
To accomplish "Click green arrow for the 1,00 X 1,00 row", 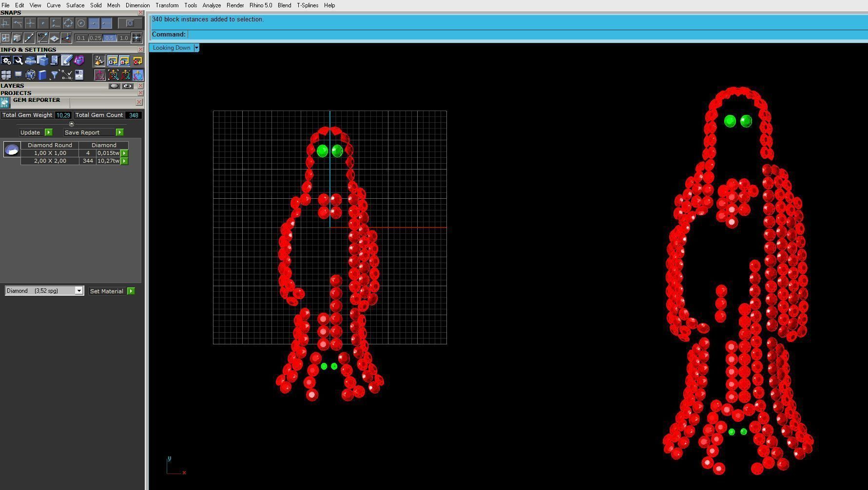I will click(x=124, y=153).
